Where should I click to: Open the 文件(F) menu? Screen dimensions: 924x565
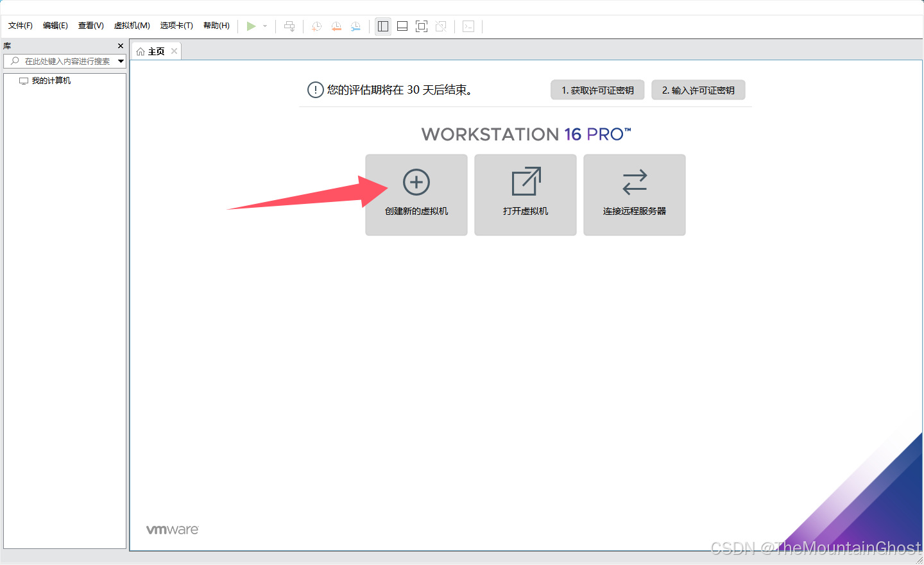(21, 26)
